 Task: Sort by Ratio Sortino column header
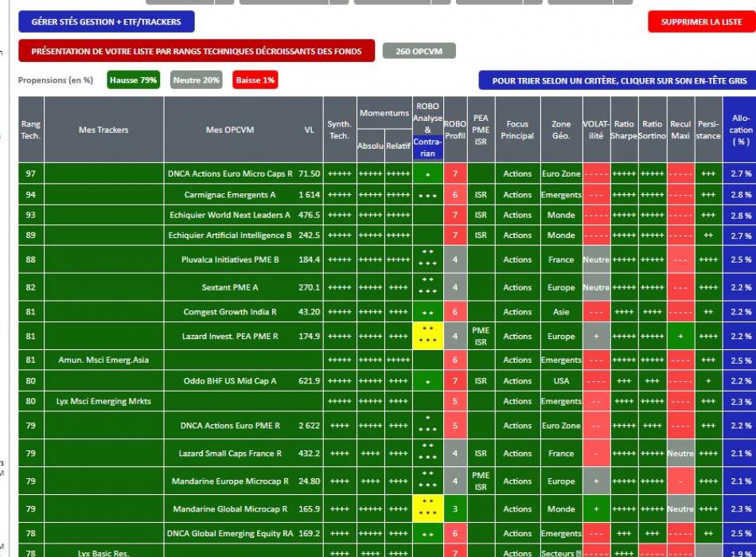(x=653, y=130)
